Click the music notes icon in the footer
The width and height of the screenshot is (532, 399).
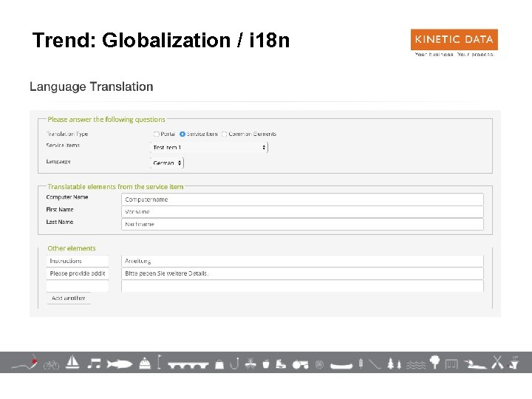94,362
